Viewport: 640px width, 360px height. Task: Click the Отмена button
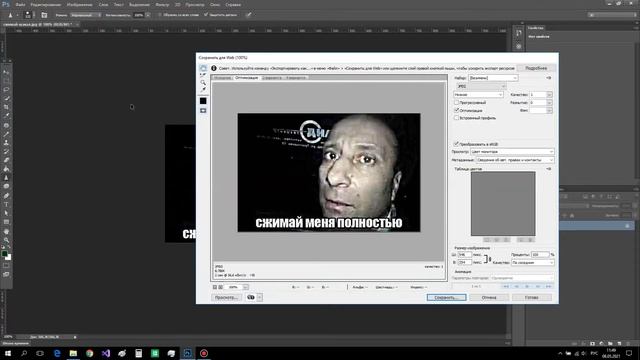(489, 298)
